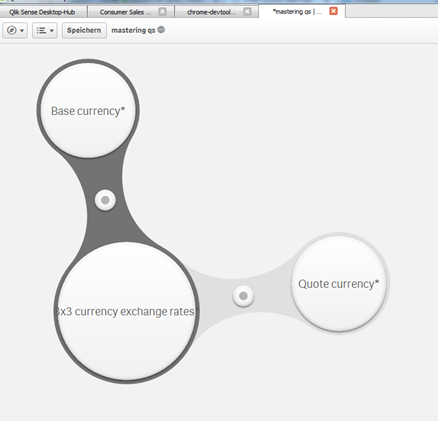Viewport: 438px width, 421px height.
Task: Select the Quote currency table bubble
Action: (339, 284)
